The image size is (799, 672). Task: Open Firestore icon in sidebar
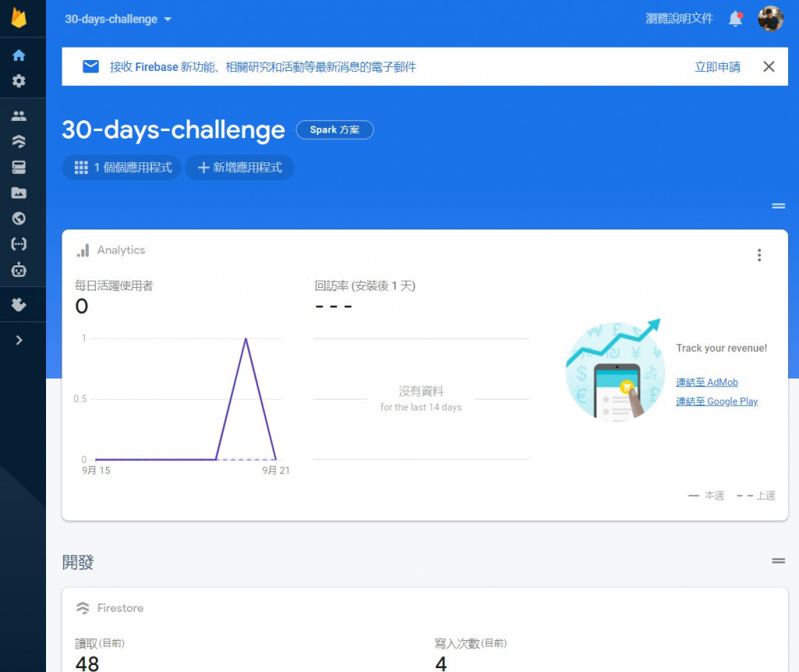click(x=19, y=141)
